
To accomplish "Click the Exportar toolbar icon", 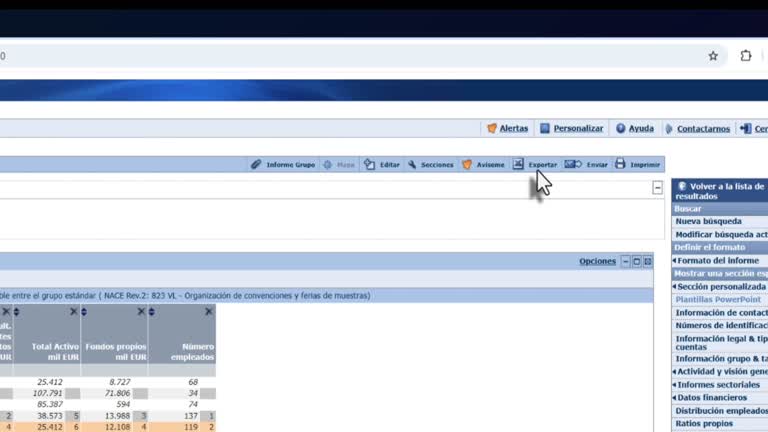I will click(x=518, y=164).
